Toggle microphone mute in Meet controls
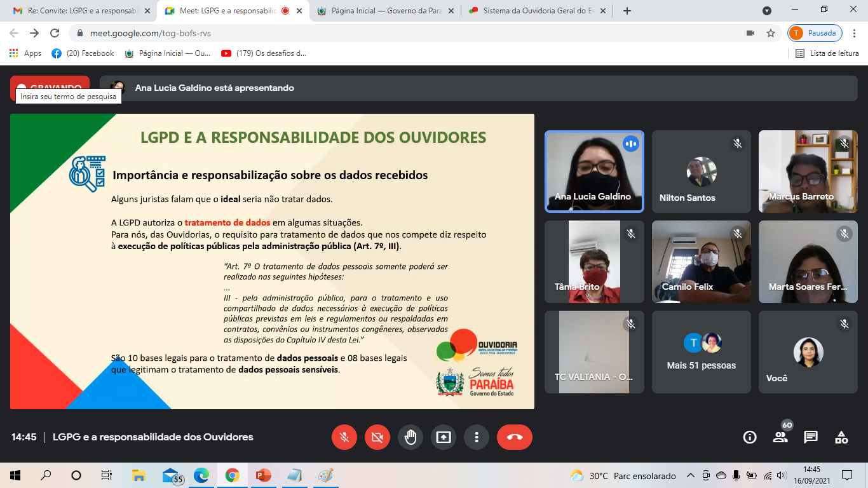The image size is (868, 488). pos(344,437)
